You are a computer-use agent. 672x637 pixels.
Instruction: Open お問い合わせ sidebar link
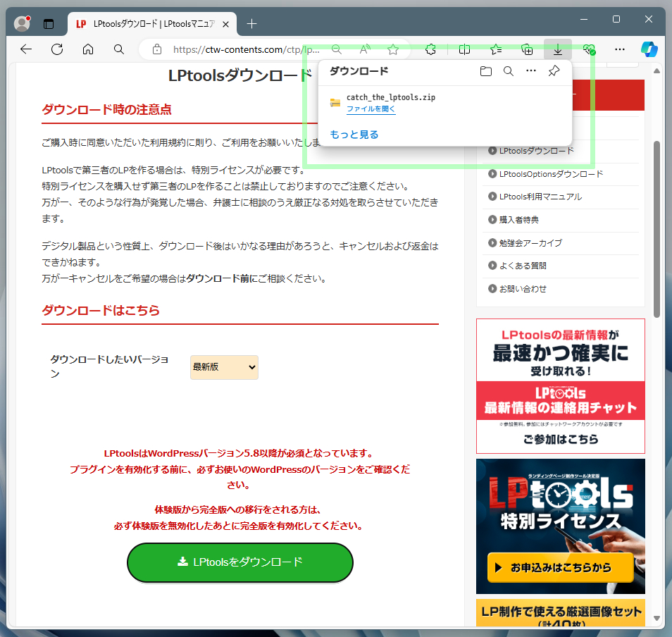tap(523, 289)
